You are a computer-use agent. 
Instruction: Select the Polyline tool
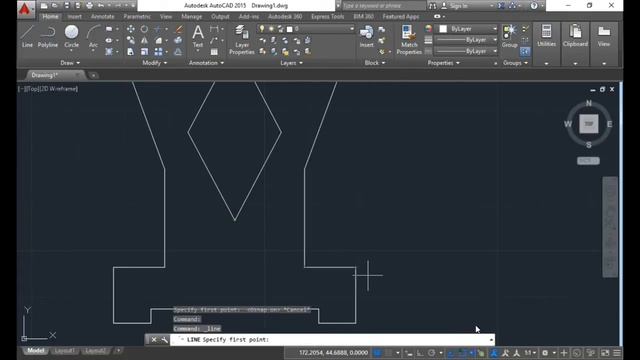tap(47, 36)
